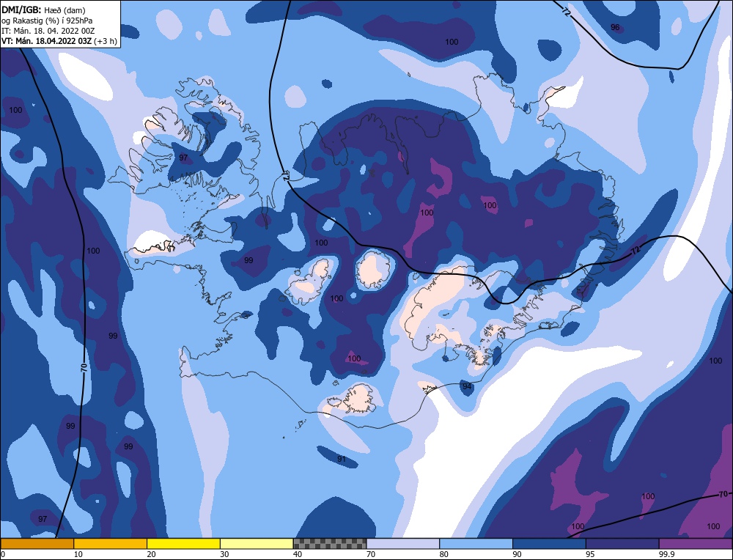Click the checkered gray 40-70 legend swatch
The width and height of the screenshot is (733, 560).
coord(330,543)
